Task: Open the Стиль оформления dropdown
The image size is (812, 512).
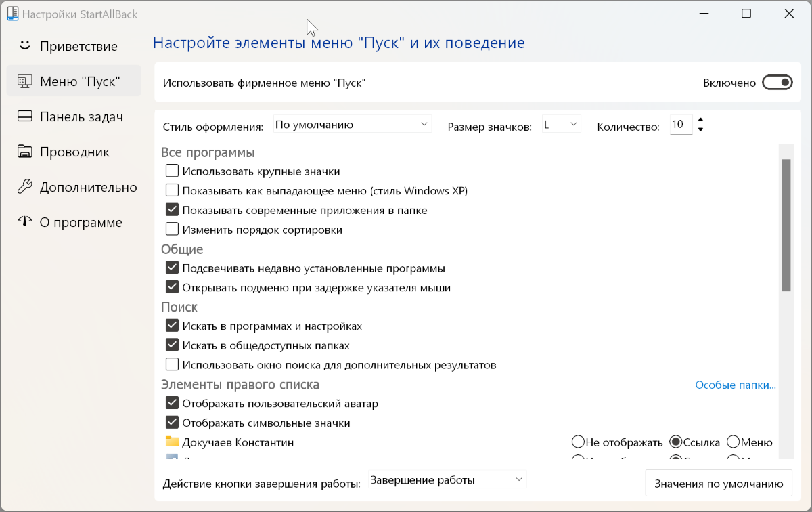Action: [352, 125]
